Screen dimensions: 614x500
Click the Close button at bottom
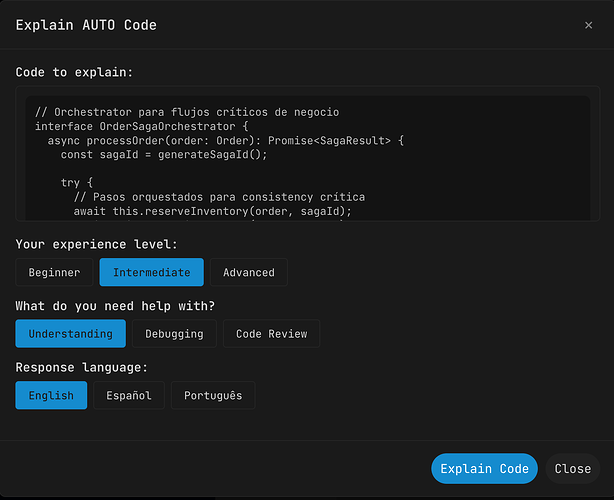click(x=572, y=469)
